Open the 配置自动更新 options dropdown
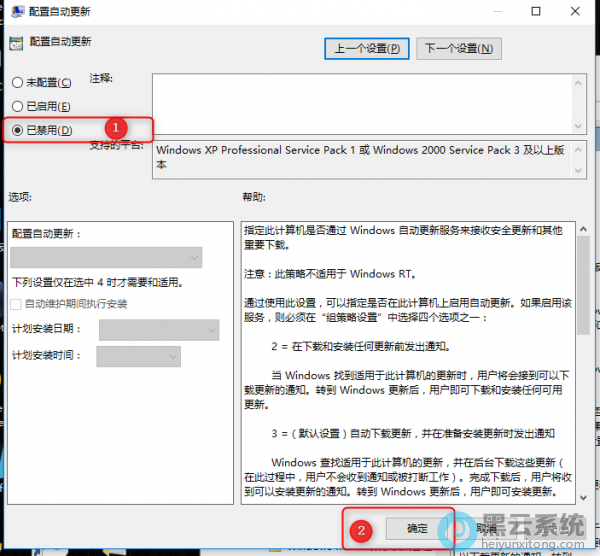The height and width of the screenshot is (556, 600). (106, 258)
